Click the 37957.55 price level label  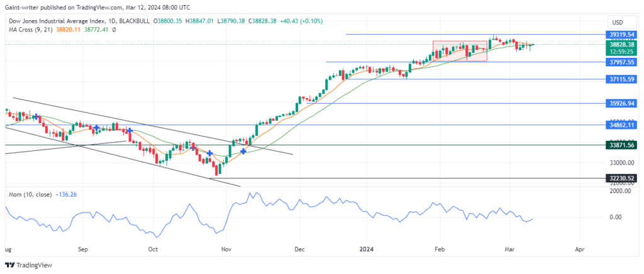[x=623, y=62]
